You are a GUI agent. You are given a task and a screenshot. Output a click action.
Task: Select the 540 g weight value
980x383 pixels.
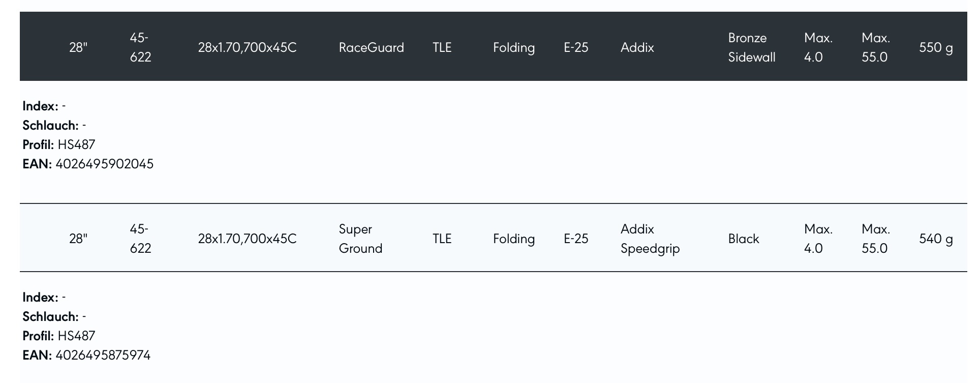point(935,239)
